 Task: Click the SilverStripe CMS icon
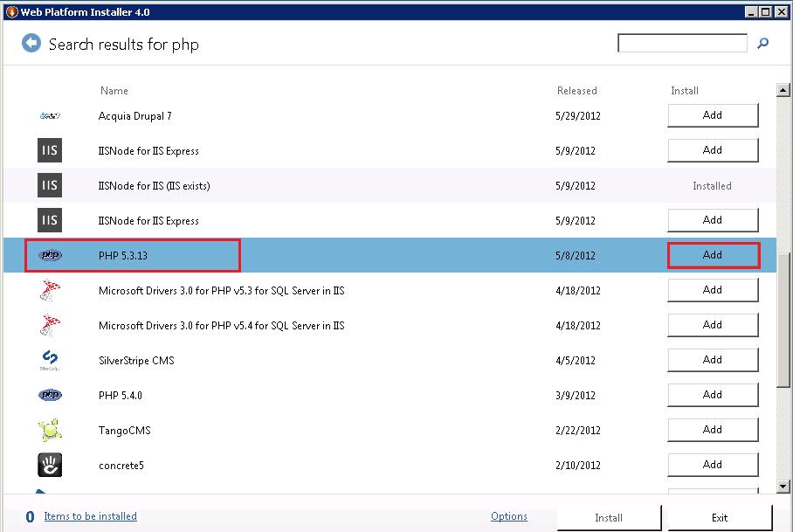point(50,360)
